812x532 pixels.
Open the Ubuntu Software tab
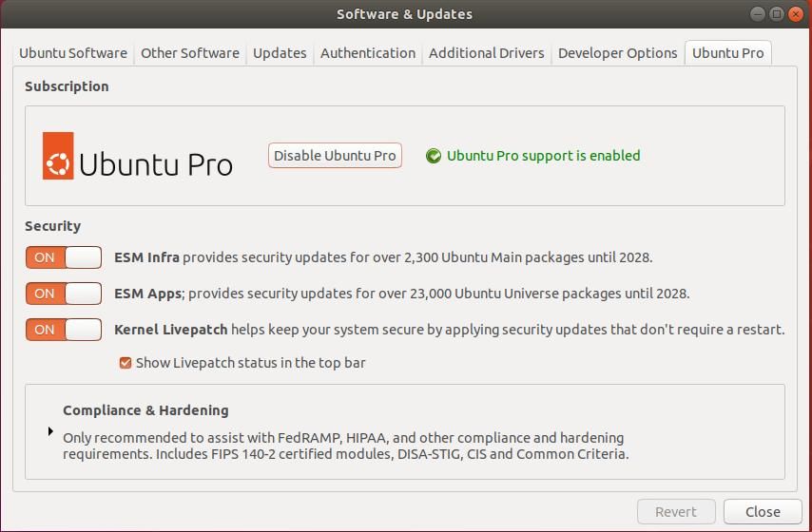73,53
